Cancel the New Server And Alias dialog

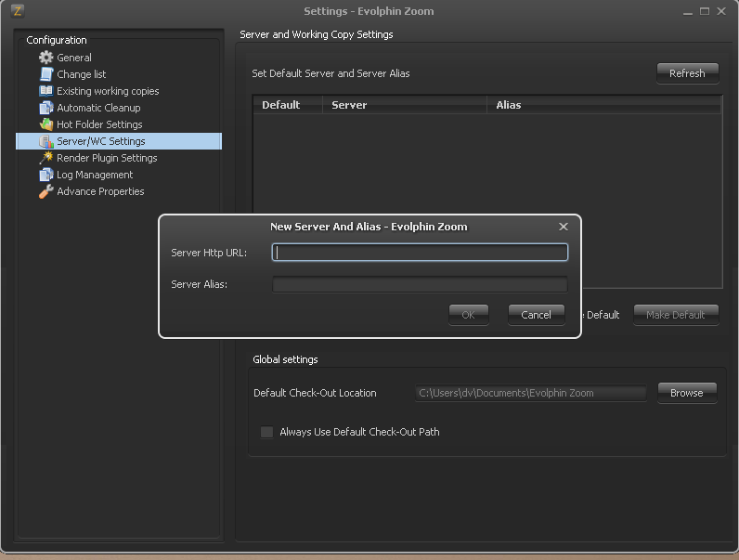coord(537,315)
